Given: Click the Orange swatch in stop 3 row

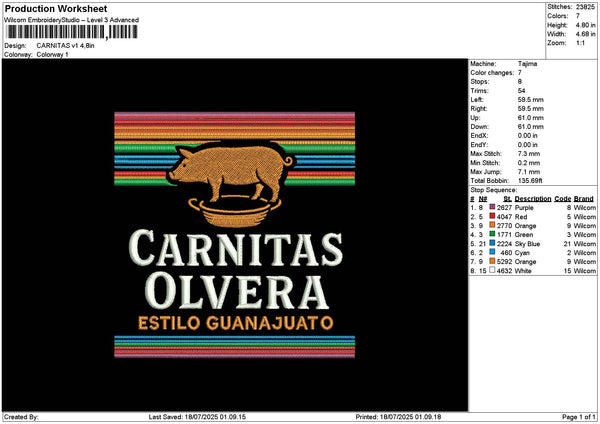Looking at the screenshot, I should (492, 225).
